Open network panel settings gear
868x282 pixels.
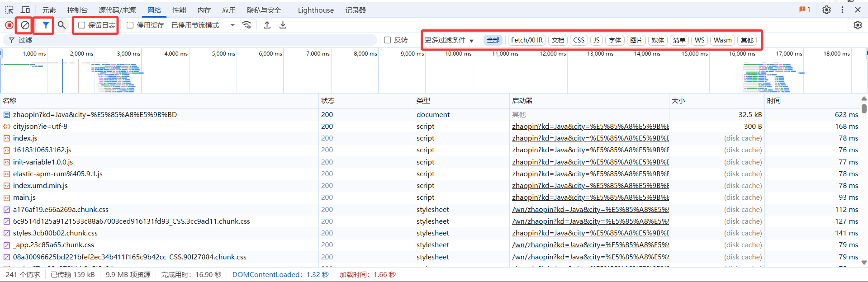tap(858, 25)
